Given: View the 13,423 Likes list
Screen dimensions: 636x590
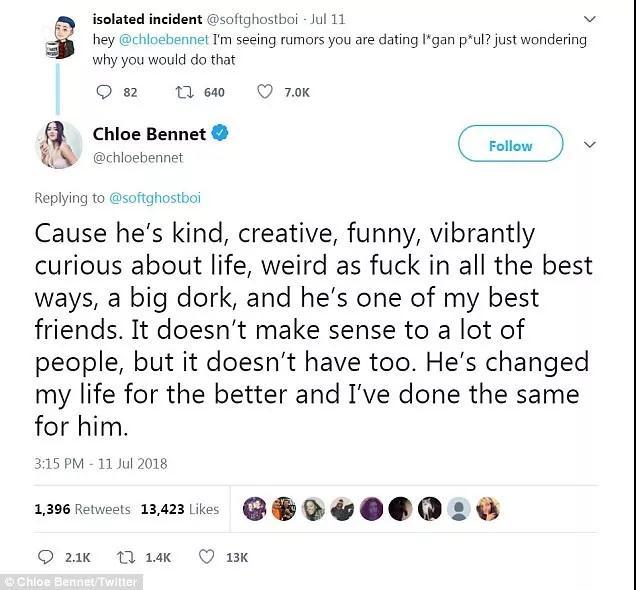Looking at the screenshot, I should click(180, 509).
